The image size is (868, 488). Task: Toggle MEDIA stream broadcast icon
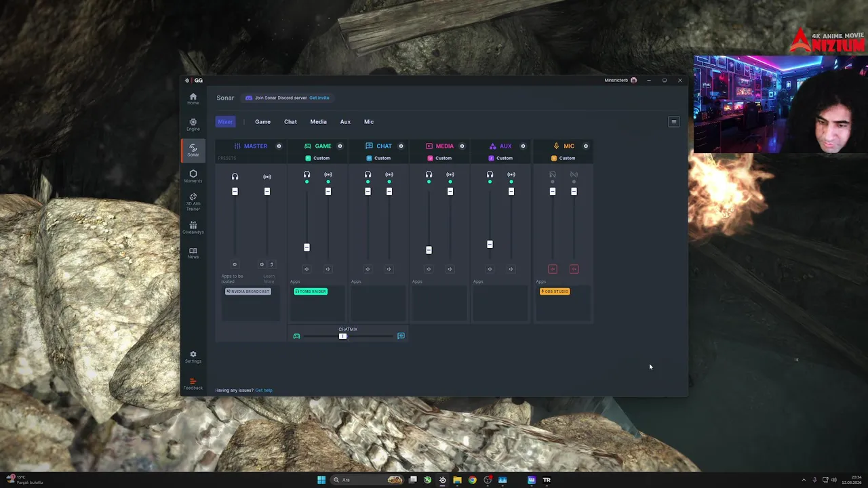coord(450,175)
